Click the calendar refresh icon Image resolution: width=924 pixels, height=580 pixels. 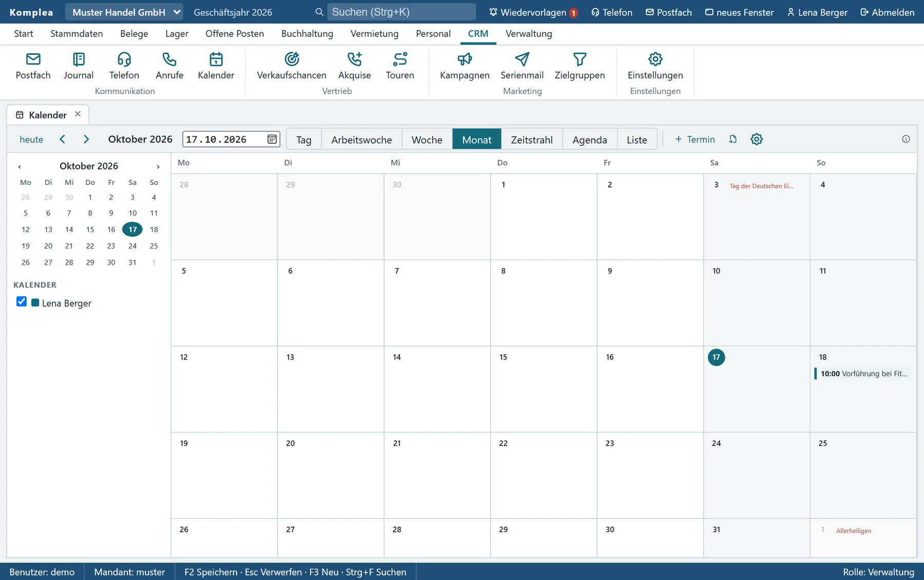coord(733,139)
